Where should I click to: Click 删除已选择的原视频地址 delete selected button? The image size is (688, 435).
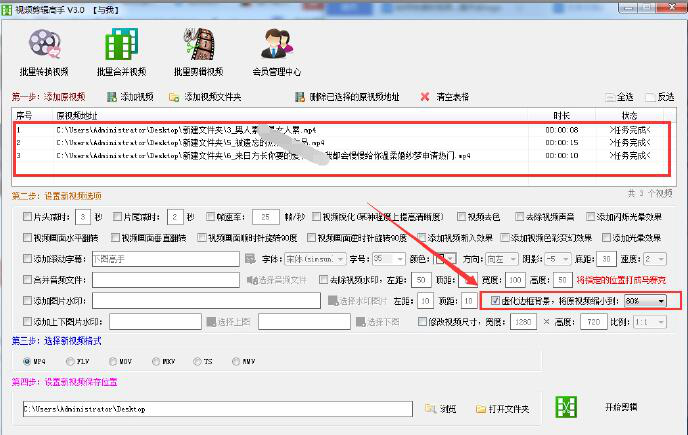point(347,97)
